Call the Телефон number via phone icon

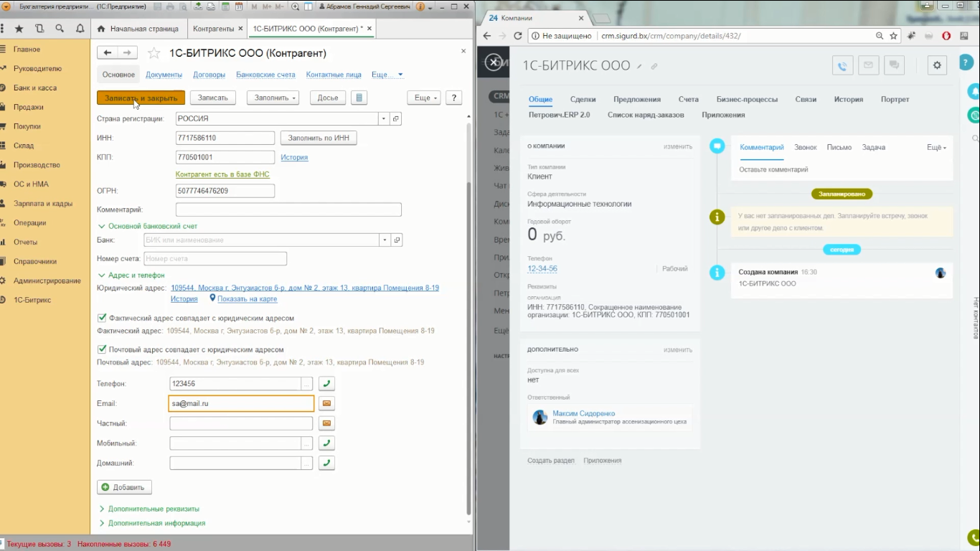pos(326,384)
